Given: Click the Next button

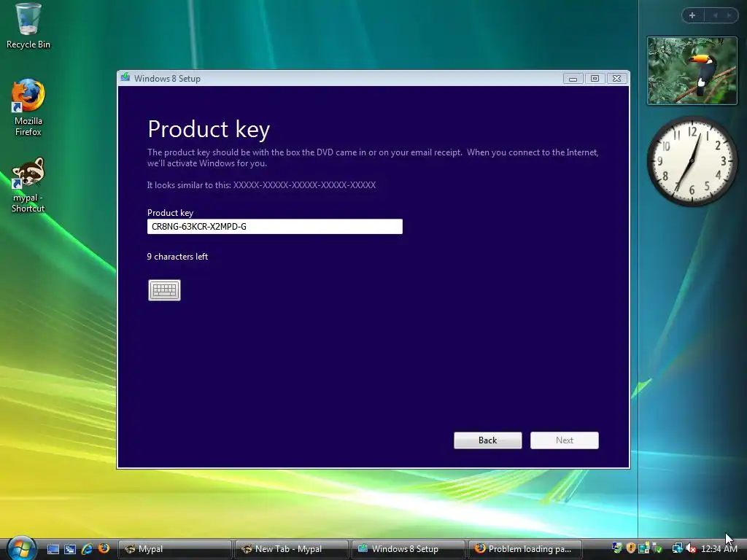Looking at the screenshot, I should (565, 440).
